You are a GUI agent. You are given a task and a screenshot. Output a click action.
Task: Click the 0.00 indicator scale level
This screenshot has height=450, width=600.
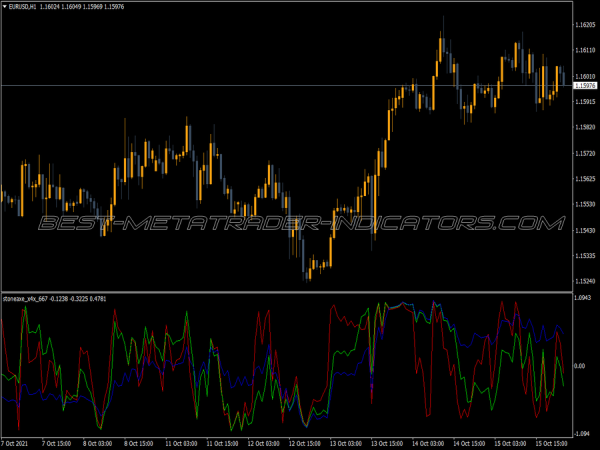[x=580, y=366]
